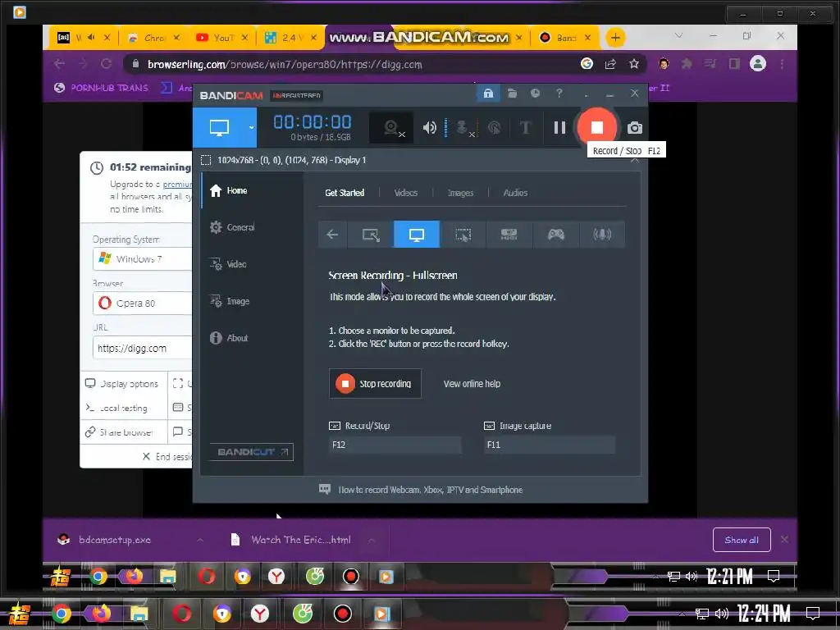Click the recorded taskbar clock showing 12:21 PM
Viewport: 840px width, 630px height.
pos(729,577)
